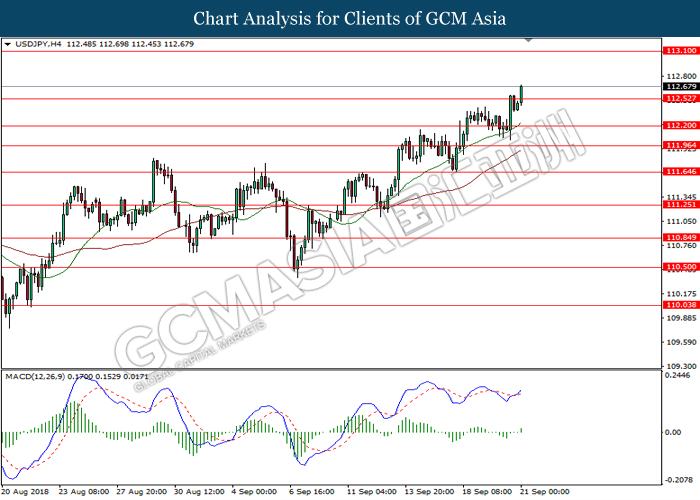Click the 110.760 price axis value

click(681, 246)
